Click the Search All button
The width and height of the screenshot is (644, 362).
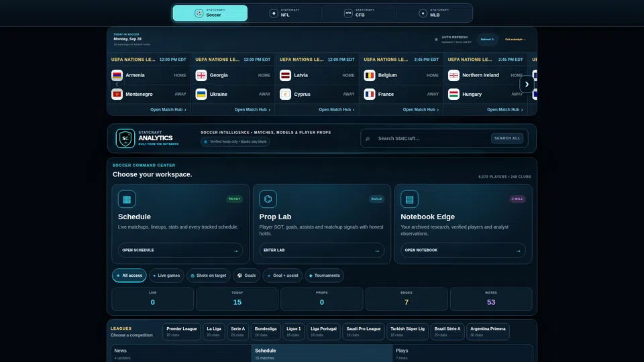coord(507,138)
